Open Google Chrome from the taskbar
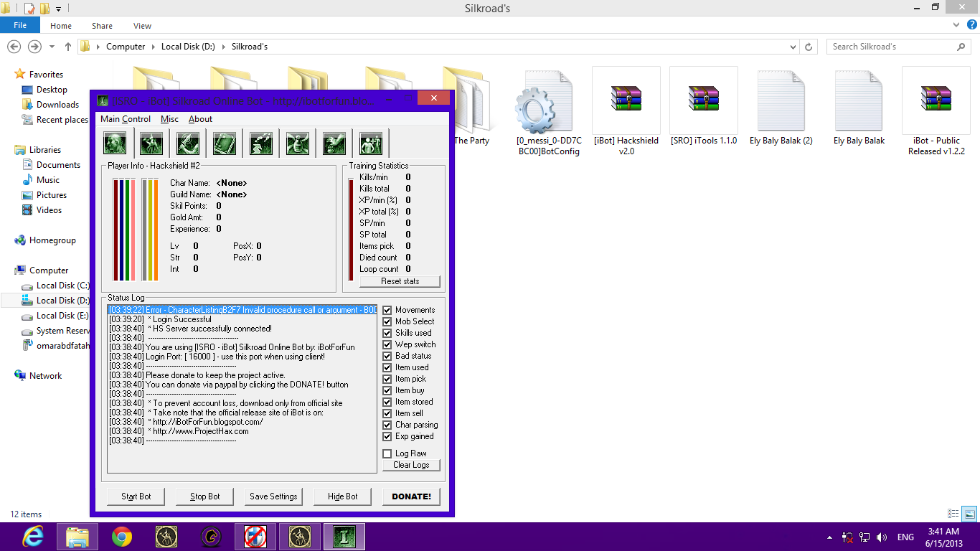This screenshot has width=980, height=551. [x=122, y=537]
